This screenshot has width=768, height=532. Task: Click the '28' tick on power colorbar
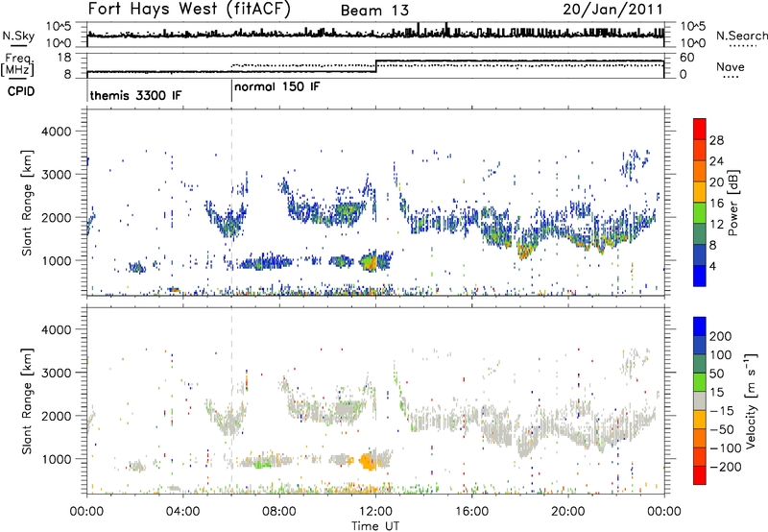point(716,140)
